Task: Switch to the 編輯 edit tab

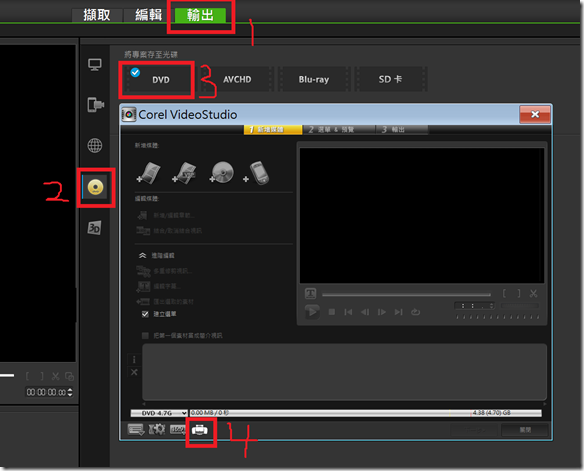Action: coord(149,15)
